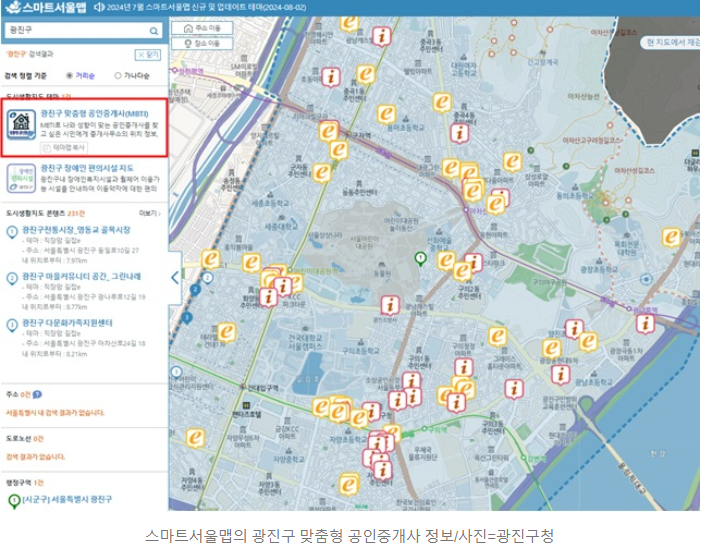The height and width of the screenshot is (545, 701).
Task: Click the e marker left of 옥외전문대학원
Action: coord(671,237)
